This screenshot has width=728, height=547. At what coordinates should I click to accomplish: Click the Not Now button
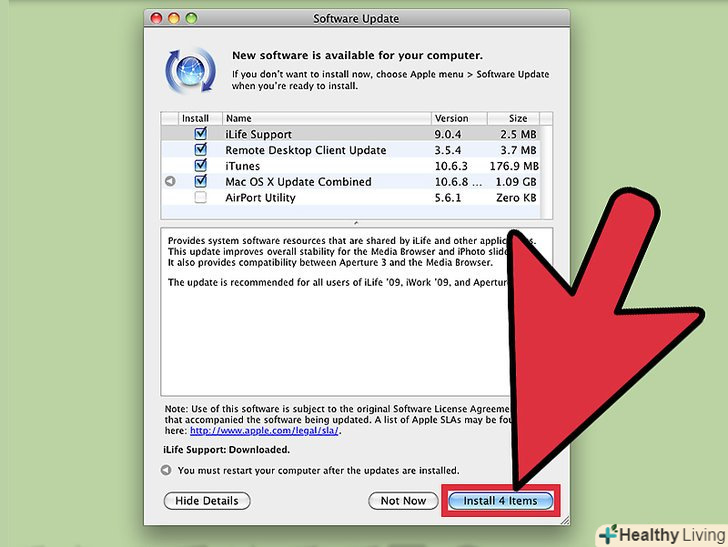[x=403, y=501]
